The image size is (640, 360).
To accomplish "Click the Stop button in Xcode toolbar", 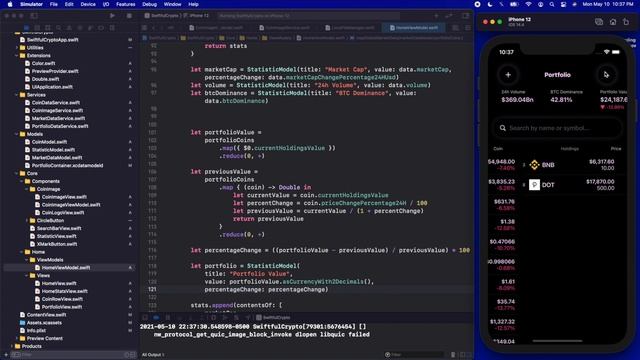I will click(129, 16).
